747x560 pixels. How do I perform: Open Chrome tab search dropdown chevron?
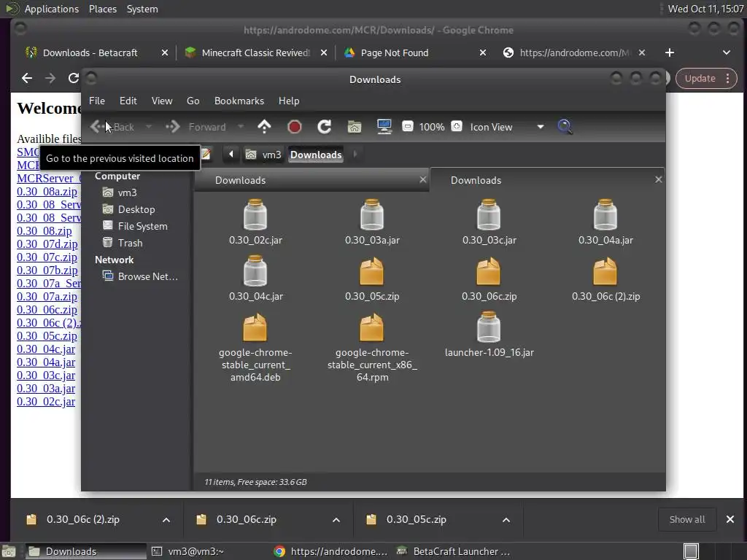727,52
